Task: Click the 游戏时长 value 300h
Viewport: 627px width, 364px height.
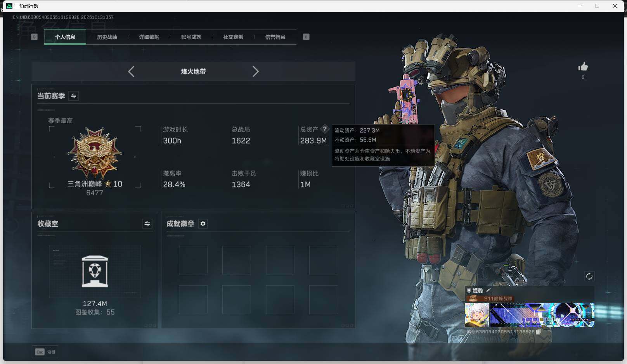Action: coord(172,141)
